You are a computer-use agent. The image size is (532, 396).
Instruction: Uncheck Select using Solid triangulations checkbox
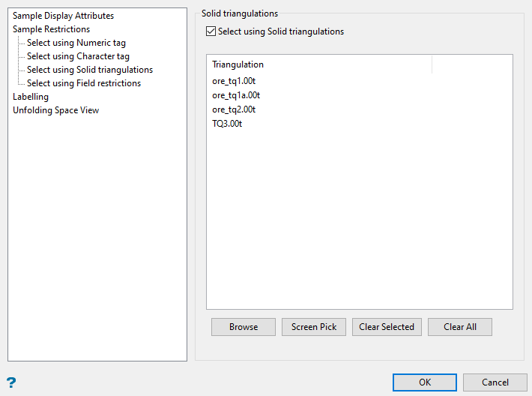pos(211,31)
